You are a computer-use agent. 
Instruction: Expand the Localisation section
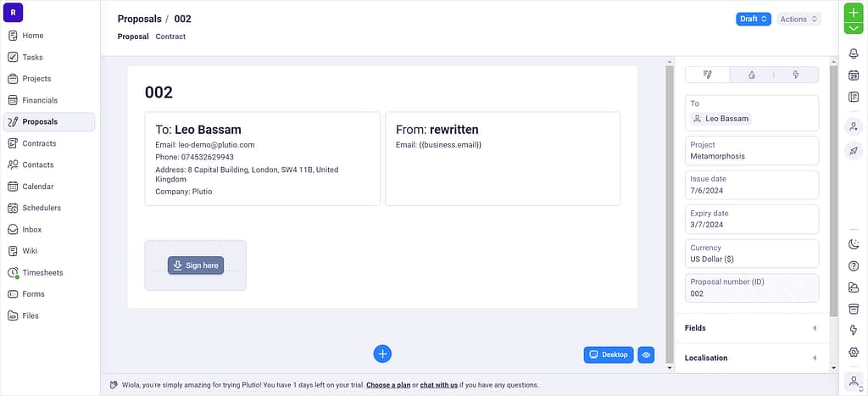coord(752,358)
